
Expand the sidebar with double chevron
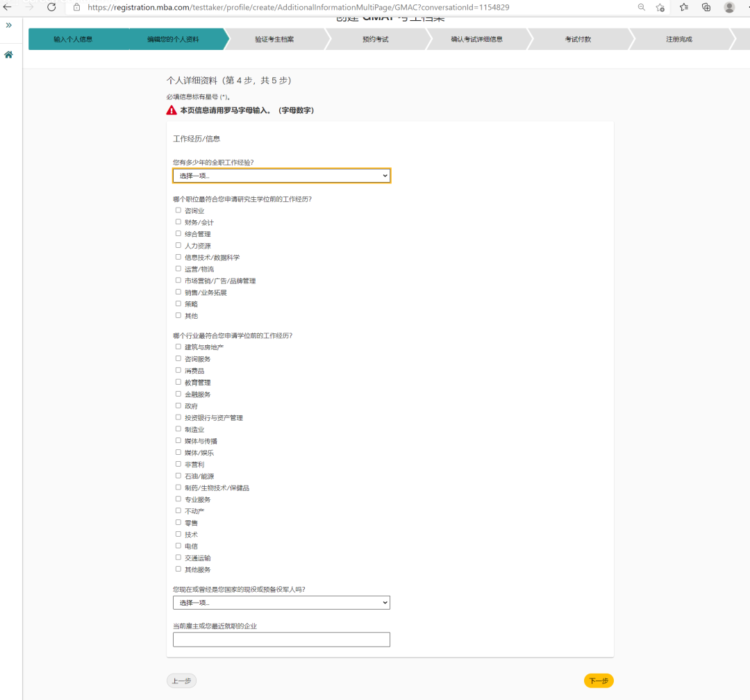8,26
